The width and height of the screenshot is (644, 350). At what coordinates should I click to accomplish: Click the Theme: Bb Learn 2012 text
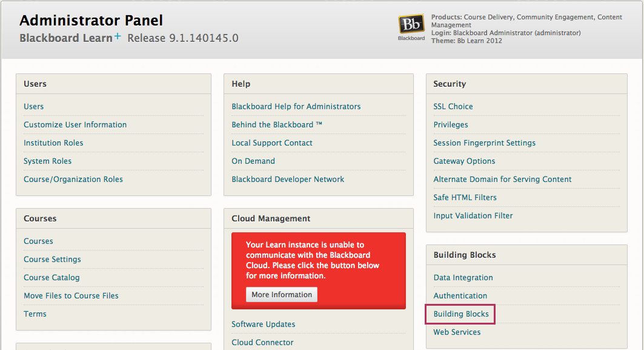point(466,41)
